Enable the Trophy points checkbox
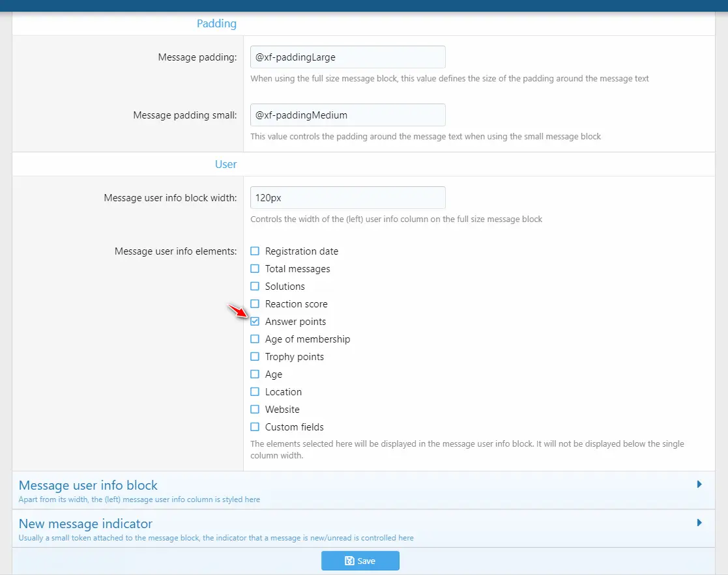 (255, 357)
